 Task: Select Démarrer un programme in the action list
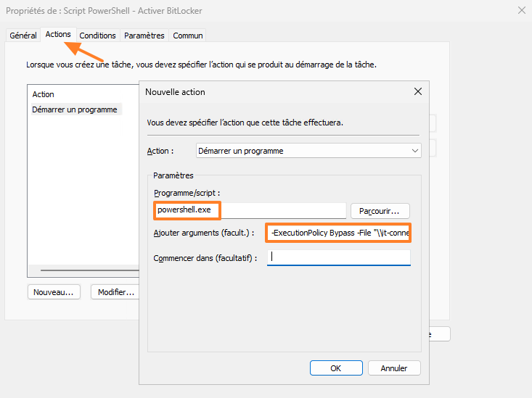coord(75,109)
